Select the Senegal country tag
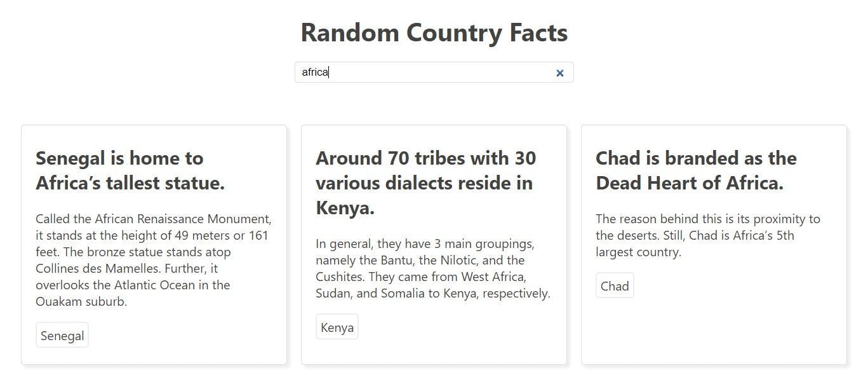 (x=62, y=336)
